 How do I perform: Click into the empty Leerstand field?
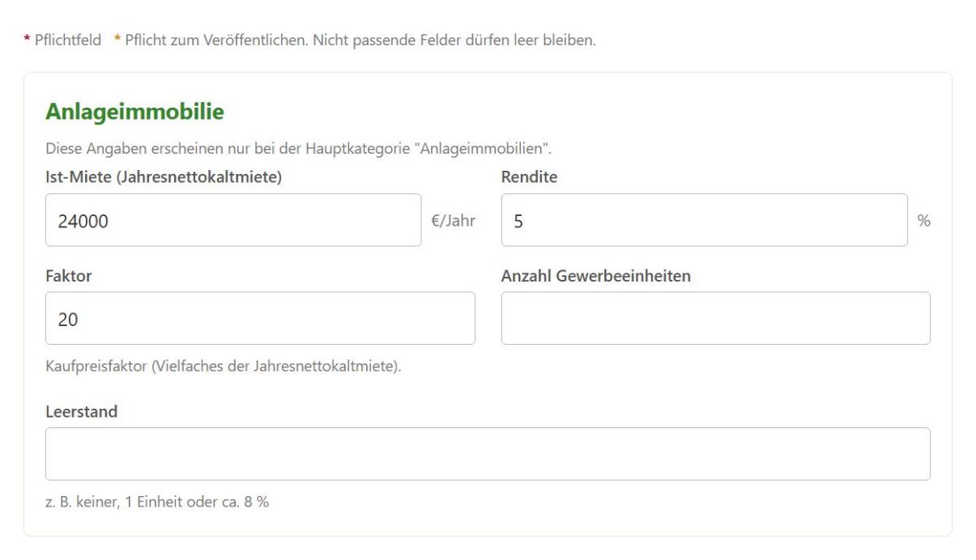(x=488, y=454)
